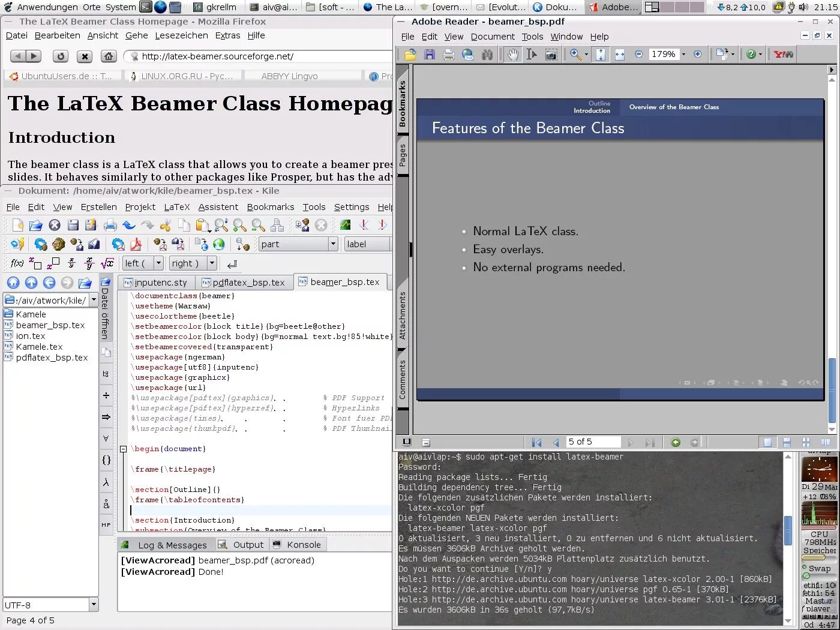Open the Konsole tab in Kile
The width and height of the screenshot is (840, 630).
(x=298, y=545)
